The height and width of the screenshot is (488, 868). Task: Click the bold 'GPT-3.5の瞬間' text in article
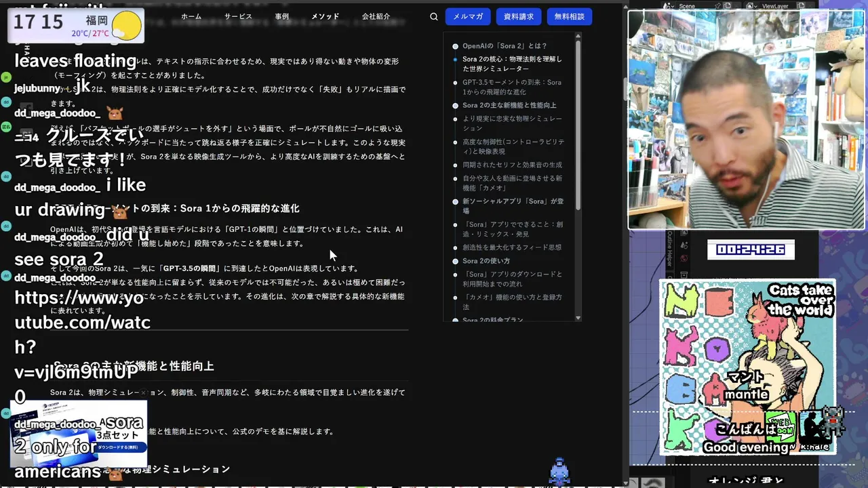(x=189, y=268)
